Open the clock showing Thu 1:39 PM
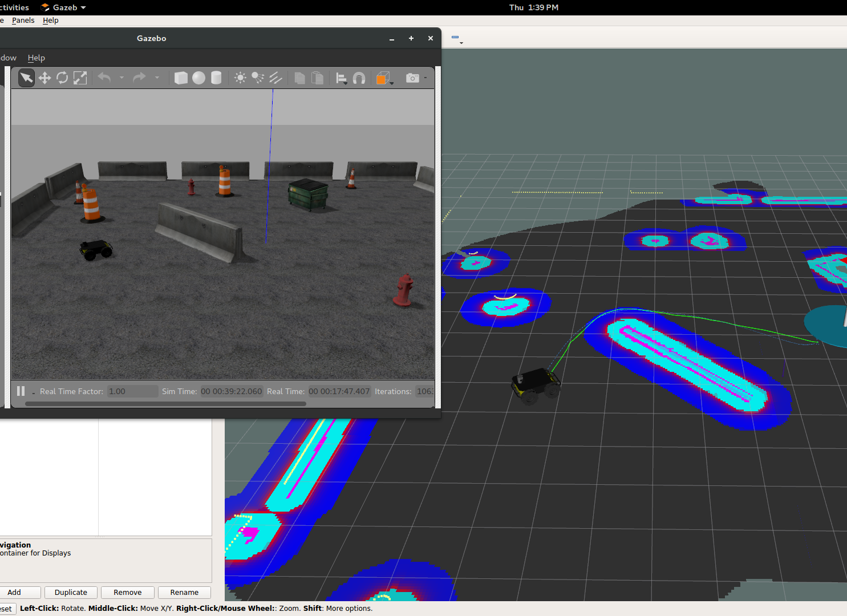This screenshot has width=847, height=616. click(x=534, y=7)
